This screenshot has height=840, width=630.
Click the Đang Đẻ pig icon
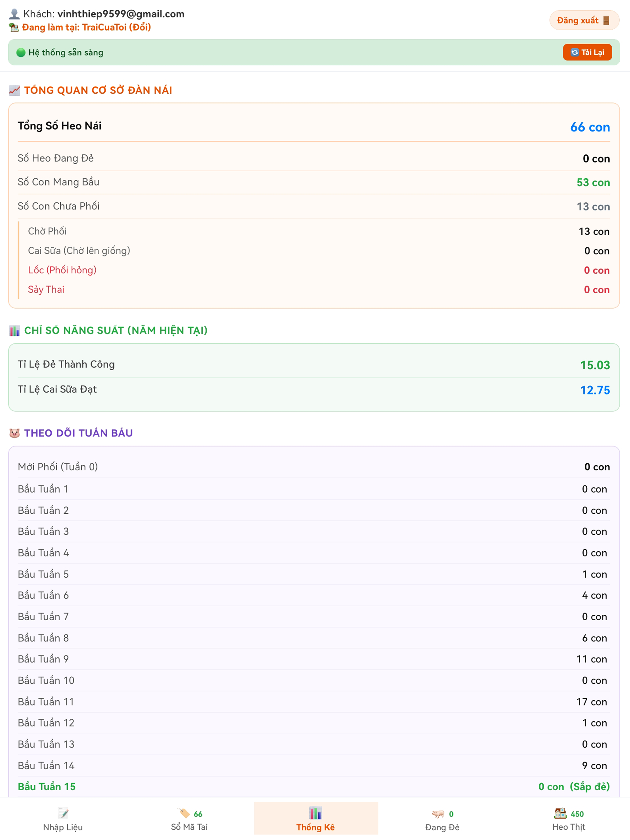click(438, 814)
